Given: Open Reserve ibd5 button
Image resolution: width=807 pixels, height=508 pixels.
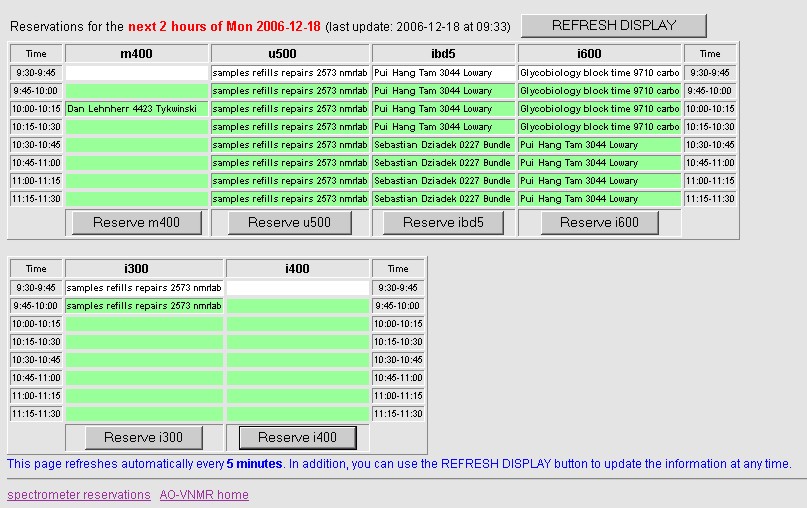Looking at the screenshot, I should click(443, 222).
